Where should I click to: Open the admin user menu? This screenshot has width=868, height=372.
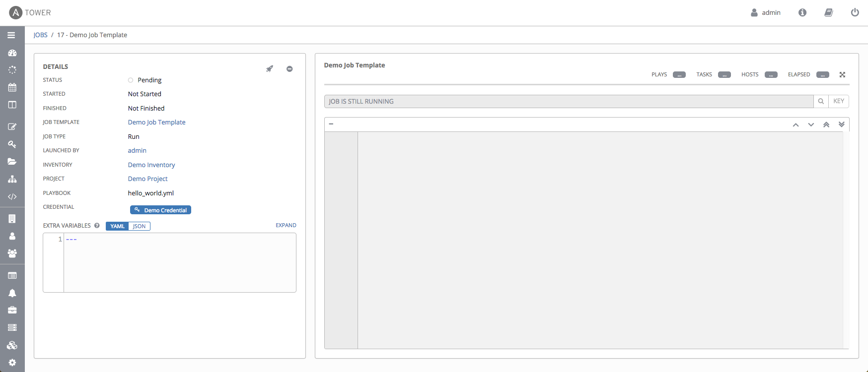coord(766,12)
